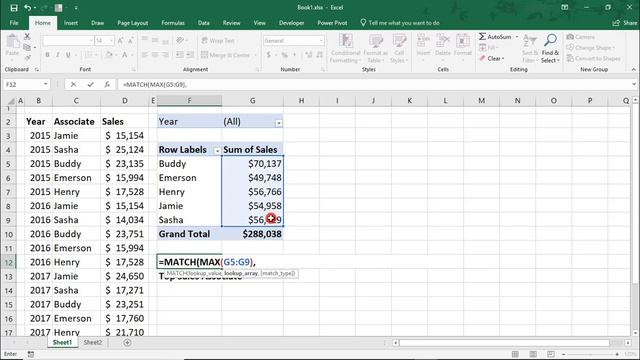Click the Cut scissors icon

[27, 37]
